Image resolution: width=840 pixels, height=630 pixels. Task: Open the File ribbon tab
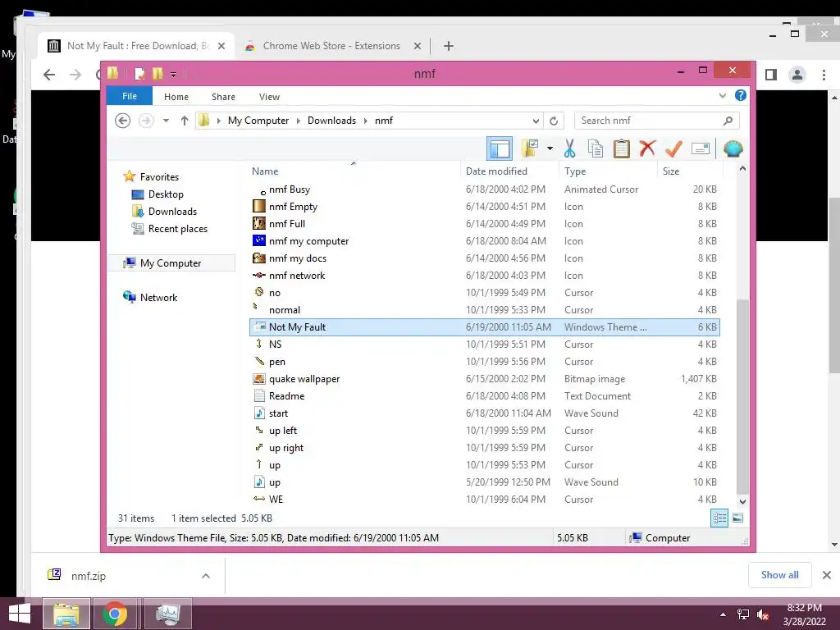(130, 96)
